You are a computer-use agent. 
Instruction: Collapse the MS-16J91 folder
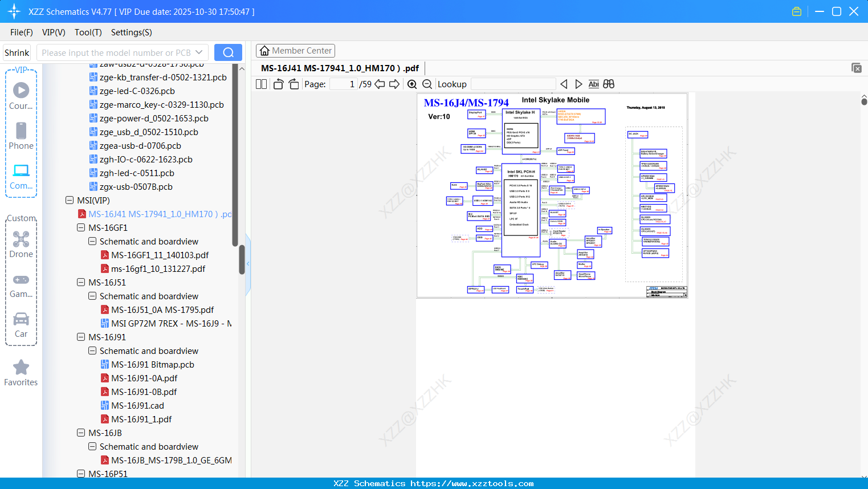click(x=81, y=337)
